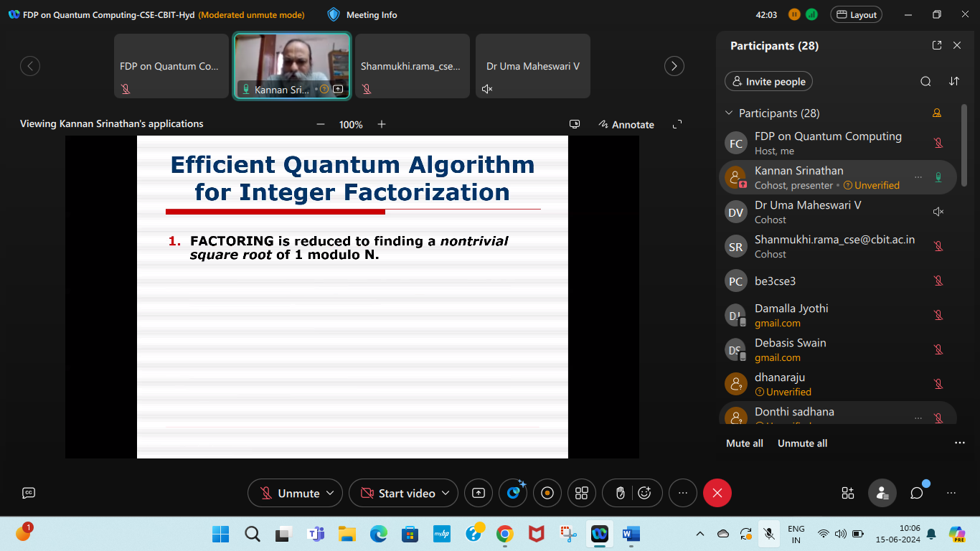
Task: Toggle Dr Uma Maheswari V audio icon
Action: click(938, 212)
